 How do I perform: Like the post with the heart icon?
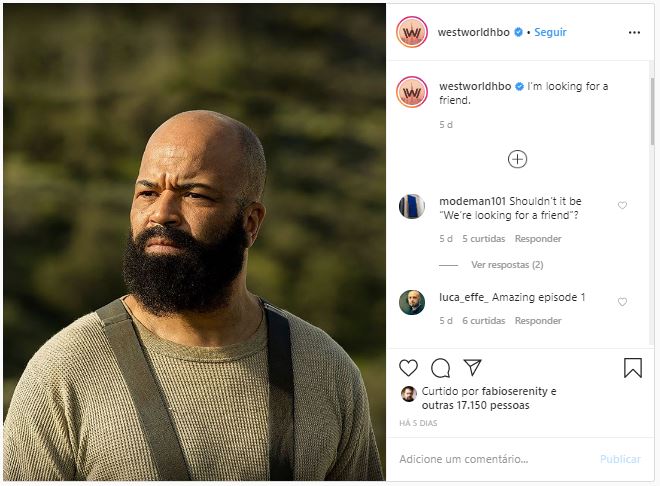tap(409, 368)
